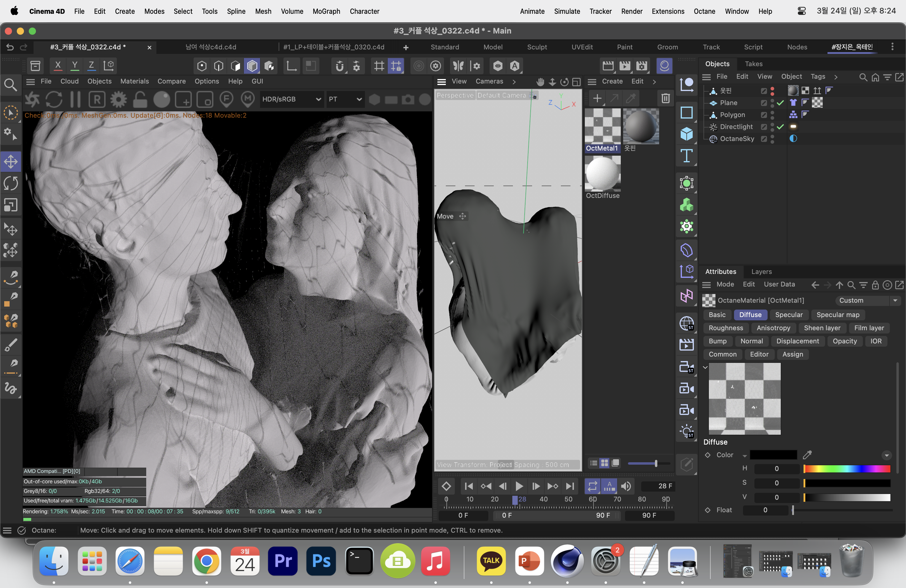Click the current frame field 28 F
Viewport: 906px width, 588px height.
coord(658,486)
